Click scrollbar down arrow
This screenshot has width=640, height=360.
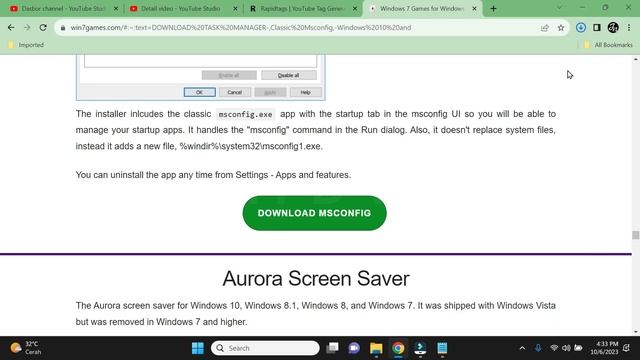coord(636,332)
